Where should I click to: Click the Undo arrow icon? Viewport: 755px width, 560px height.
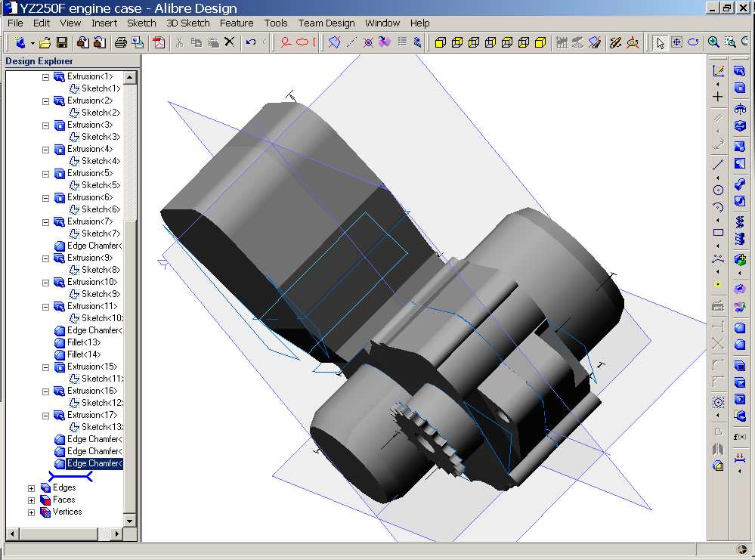click(x=250, y=42)
